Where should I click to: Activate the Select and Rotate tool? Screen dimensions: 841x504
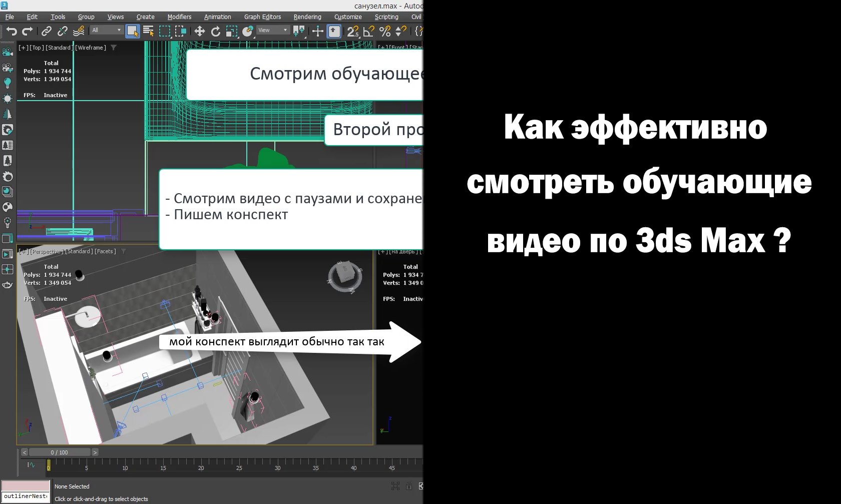click(216, 32)
